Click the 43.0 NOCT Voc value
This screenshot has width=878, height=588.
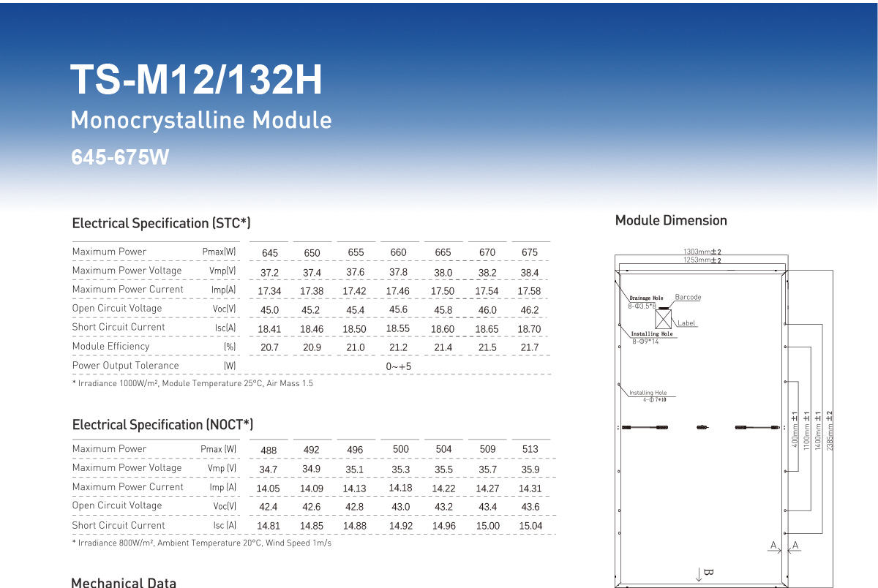(x=401, y=507)
